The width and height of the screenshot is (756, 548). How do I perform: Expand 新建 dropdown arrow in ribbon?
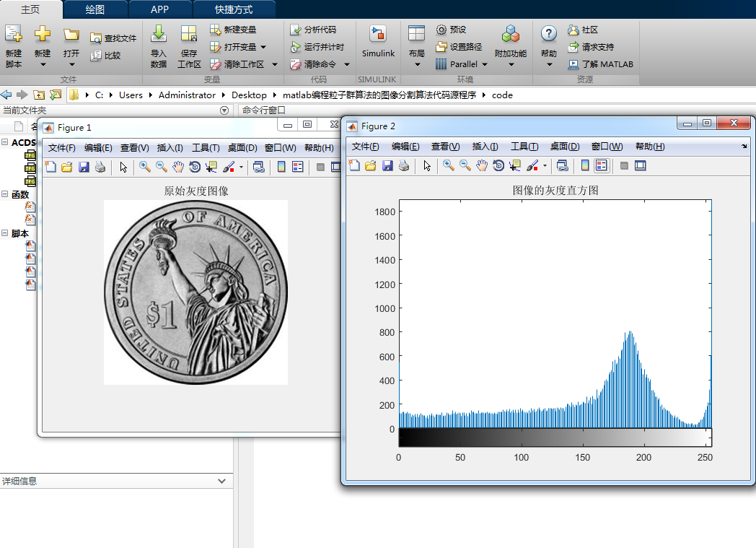[x=43, y=65]
